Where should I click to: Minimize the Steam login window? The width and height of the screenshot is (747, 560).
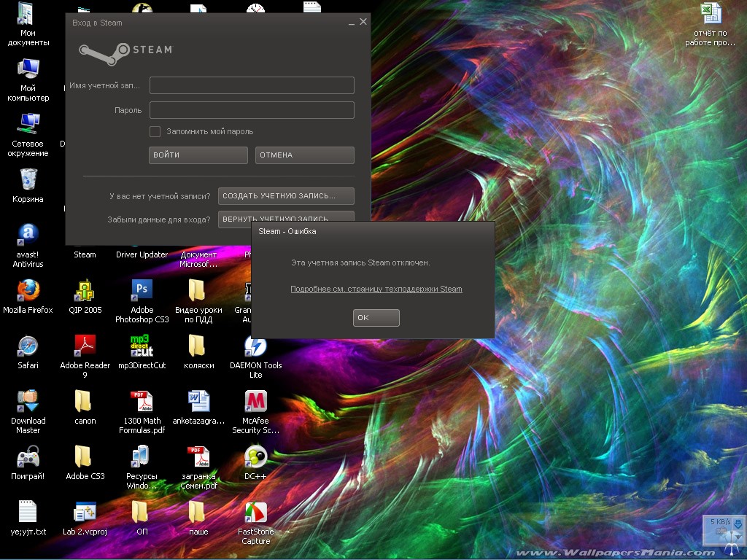pyautogui.click(x=351, y=23)
